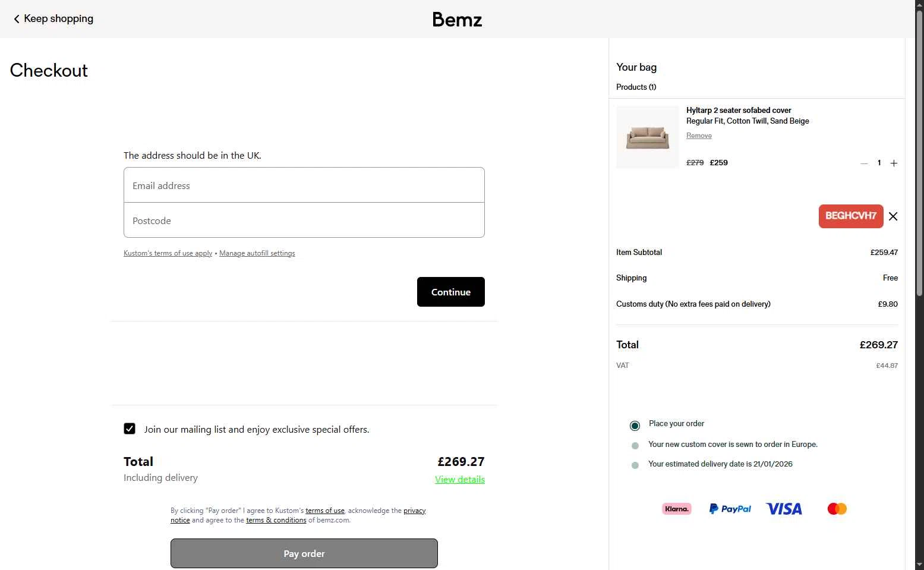Click View details under total
The height and width of the screenshot is (570, 924).
tap(460, 479)
